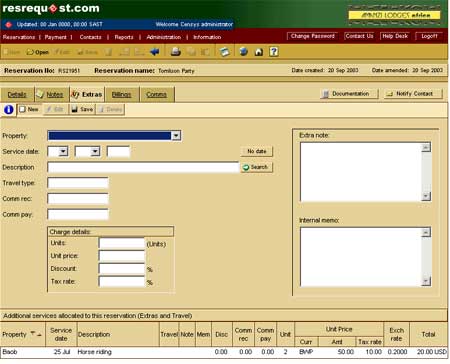Viewport: 450px width, 364px height.
Task: Click the Units input field
Action: 122,243
